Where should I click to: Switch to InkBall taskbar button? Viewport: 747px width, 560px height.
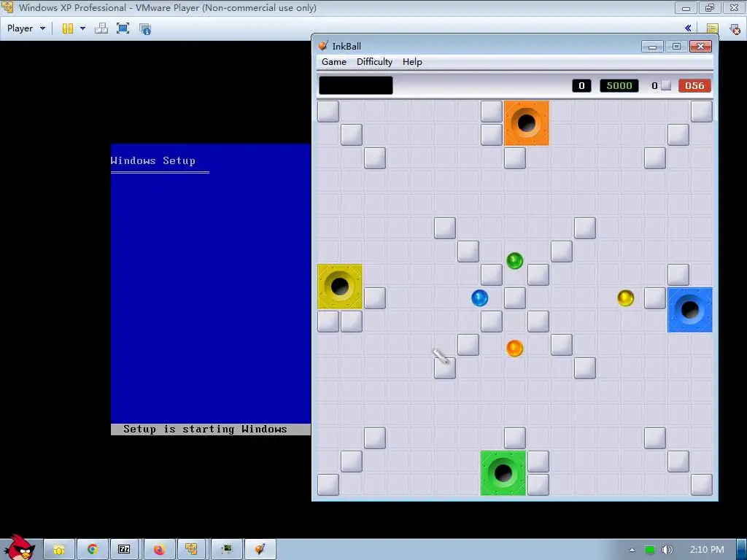[260, 550]
